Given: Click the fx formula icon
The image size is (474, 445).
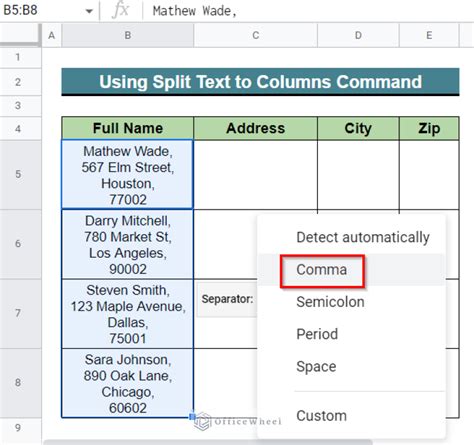Looking at the screenshot, I should (120, 10).
